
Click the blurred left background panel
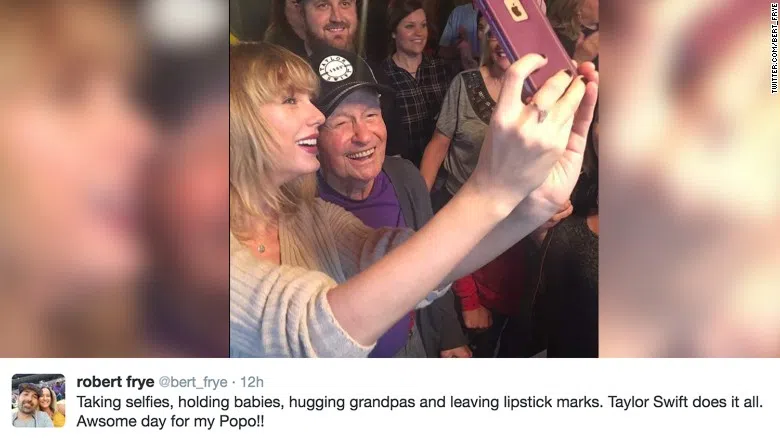pyautogui.click(x=114, y=179)
